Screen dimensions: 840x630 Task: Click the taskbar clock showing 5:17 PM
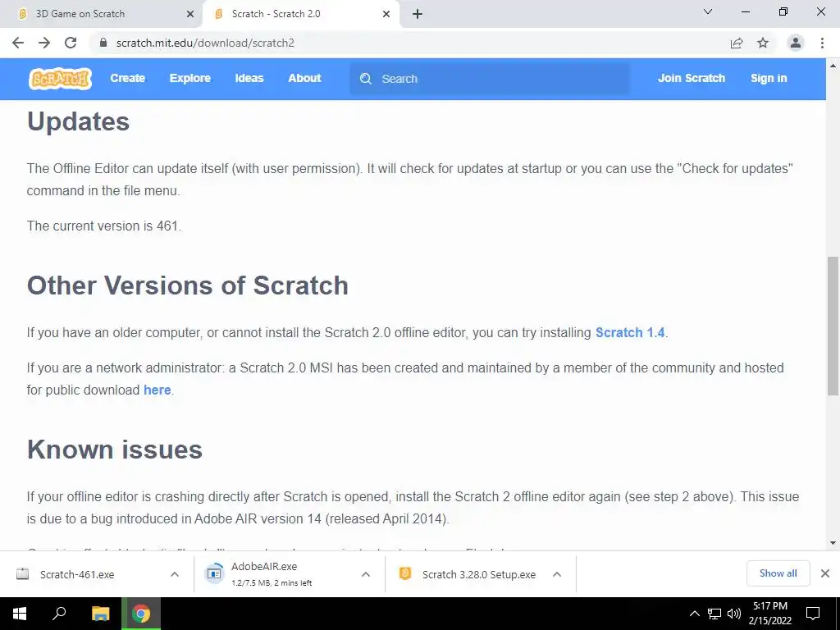point(769,614)
